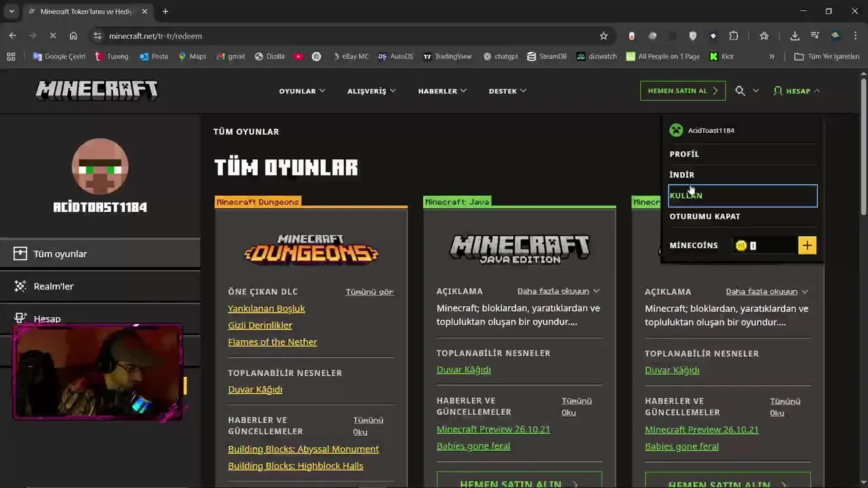Go back with the browser back arrow

click(x=12, y=36)
